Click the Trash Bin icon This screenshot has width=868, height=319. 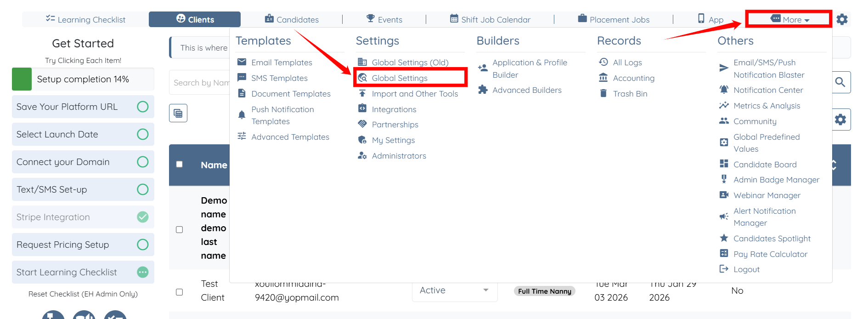pyautogui.click(x=603, y=94)
